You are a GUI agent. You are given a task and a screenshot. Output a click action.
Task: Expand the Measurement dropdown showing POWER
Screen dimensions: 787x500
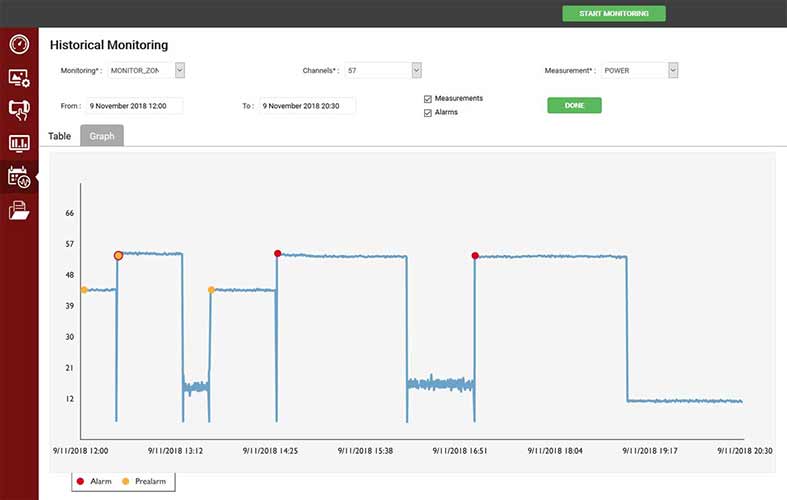click(x=673, y=71)
